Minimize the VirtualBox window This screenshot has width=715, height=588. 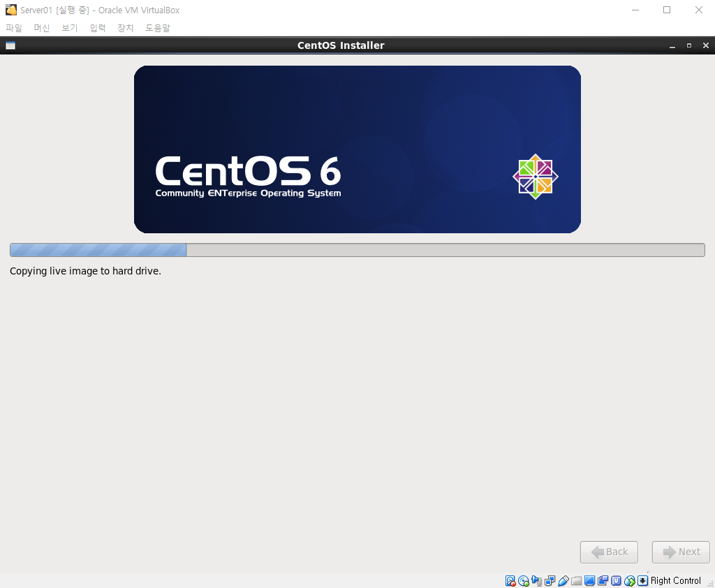click(635, 10)
